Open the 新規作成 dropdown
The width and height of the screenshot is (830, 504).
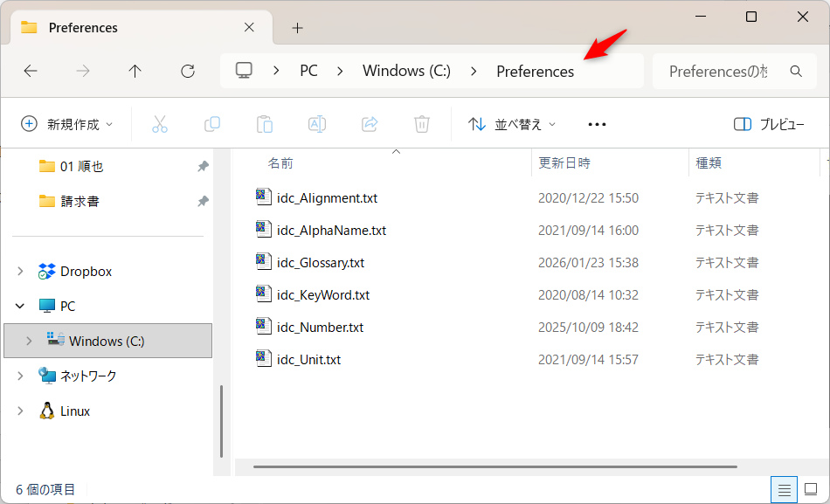(67, 124)
